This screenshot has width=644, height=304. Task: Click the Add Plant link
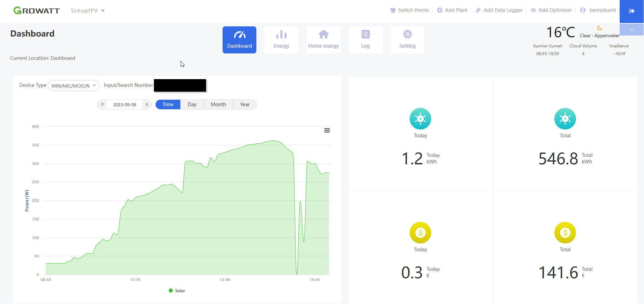point(452,10)
